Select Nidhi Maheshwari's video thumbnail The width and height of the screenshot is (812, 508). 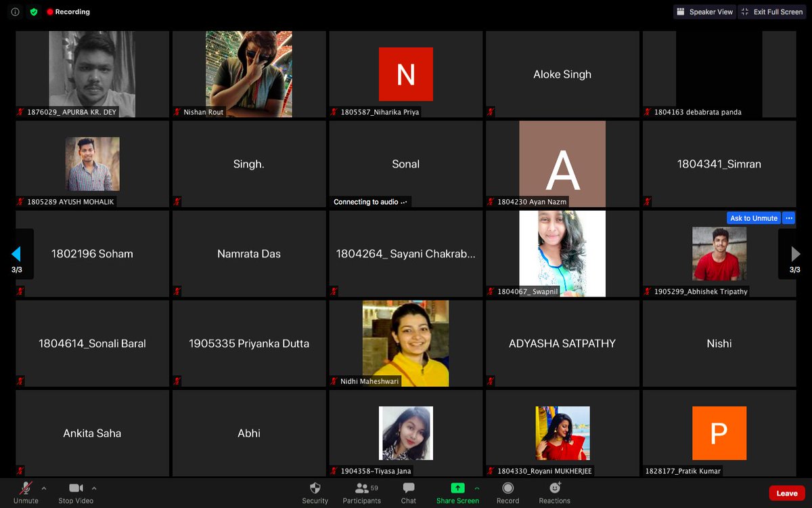[405, 343]
